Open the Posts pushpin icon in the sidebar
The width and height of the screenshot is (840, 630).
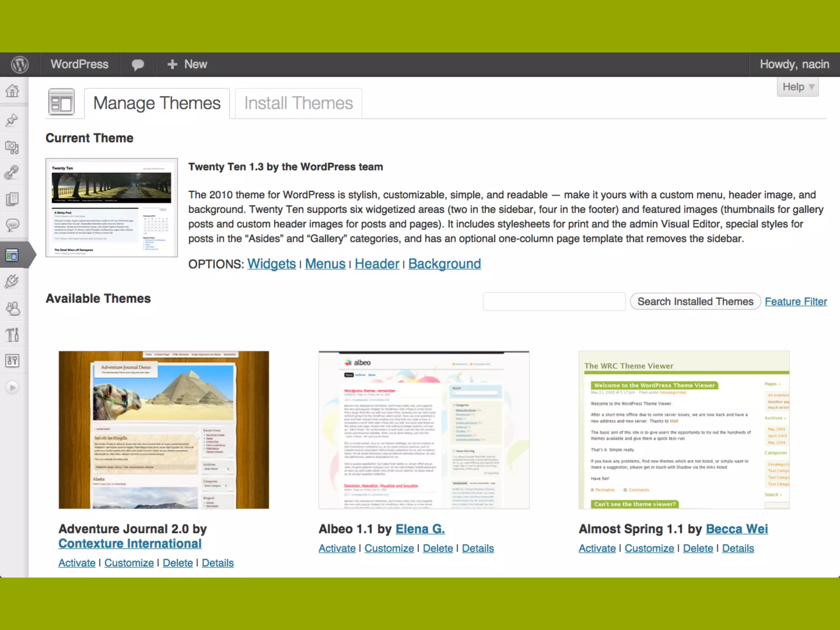pyautogui.click(x=12, y=120)
